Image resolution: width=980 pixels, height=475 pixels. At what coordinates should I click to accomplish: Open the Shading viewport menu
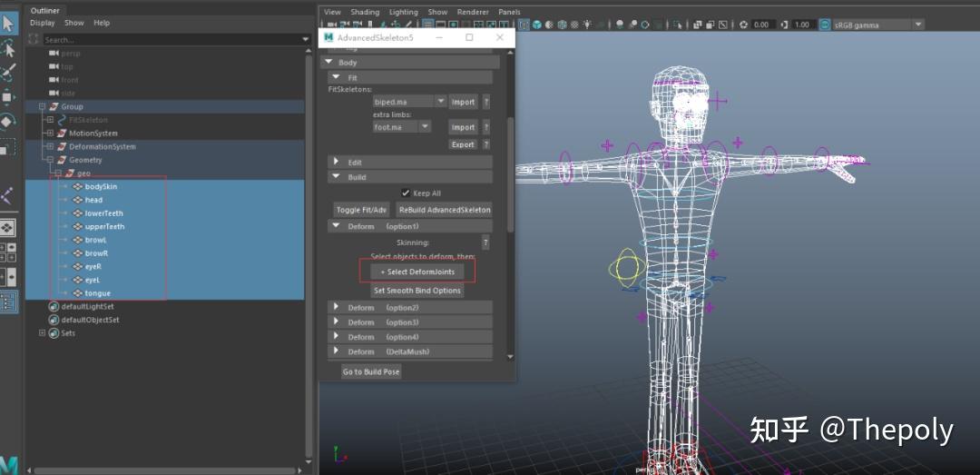[x=365, y=12]
